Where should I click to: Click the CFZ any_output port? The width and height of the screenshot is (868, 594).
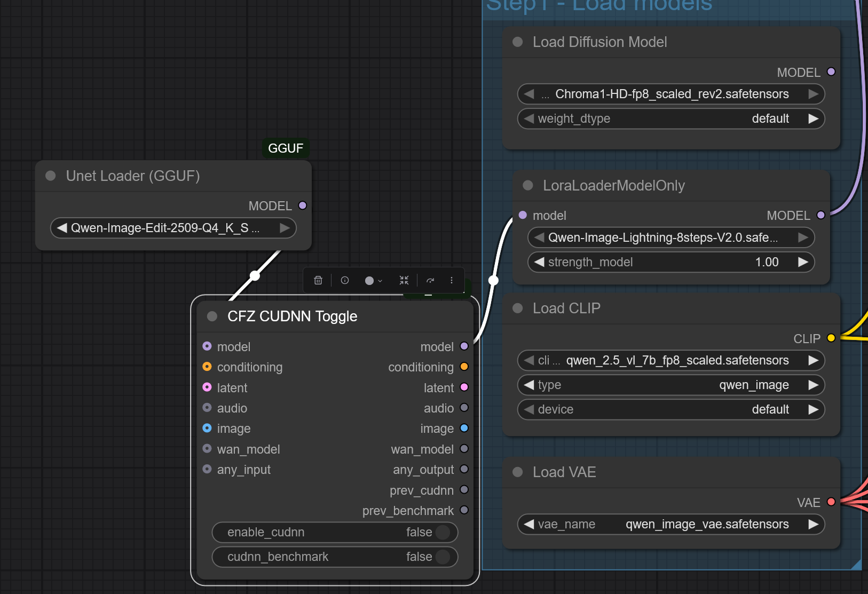pos(464,469)
